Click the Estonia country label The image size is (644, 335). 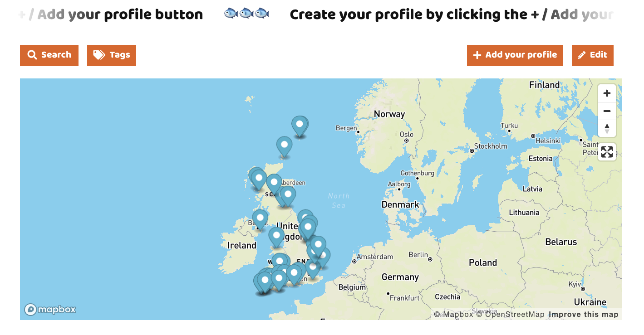pyautogui.click(x=541, y=159)
